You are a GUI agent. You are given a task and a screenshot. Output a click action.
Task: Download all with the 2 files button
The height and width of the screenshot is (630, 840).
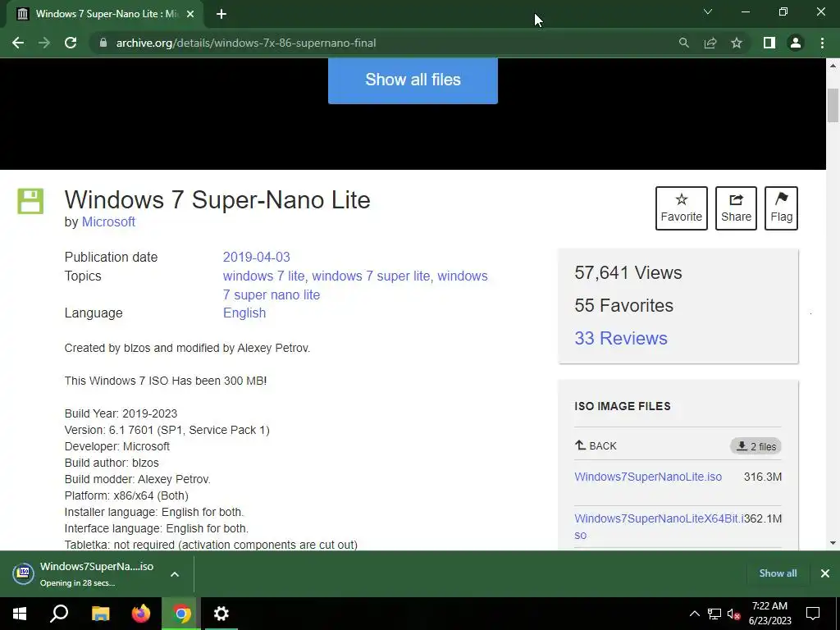756,446
